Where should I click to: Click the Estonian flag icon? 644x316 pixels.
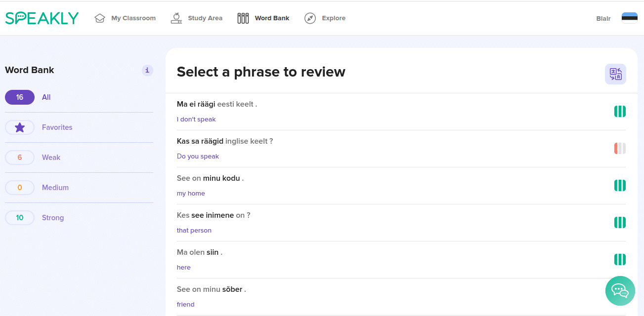(x=629, y=18)
